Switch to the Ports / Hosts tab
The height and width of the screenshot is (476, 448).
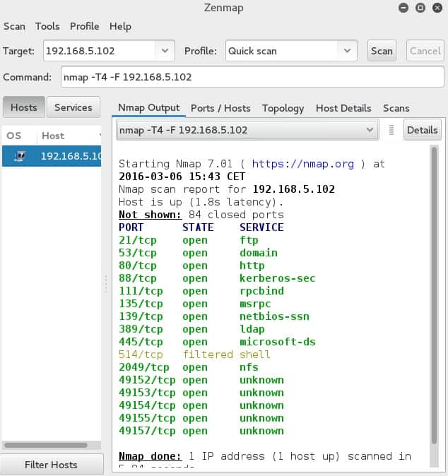tap(220, 108)
